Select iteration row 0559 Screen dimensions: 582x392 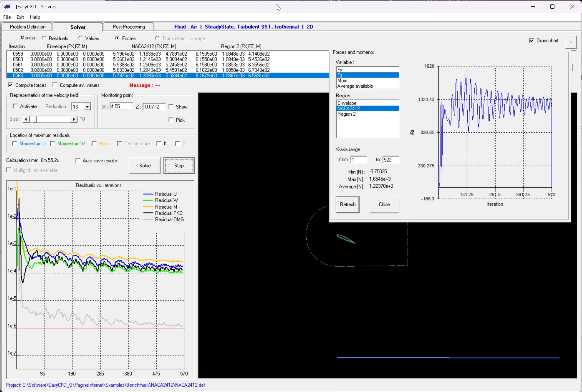pyautogui.click(x=168, y=54)
